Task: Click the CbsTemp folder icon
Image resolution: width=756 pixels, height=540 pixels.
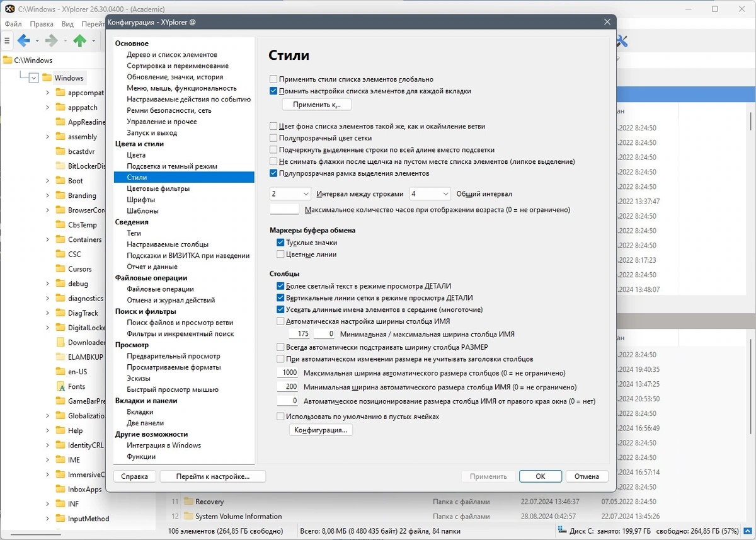Action: pyautogui.click(x=60, y=224)
